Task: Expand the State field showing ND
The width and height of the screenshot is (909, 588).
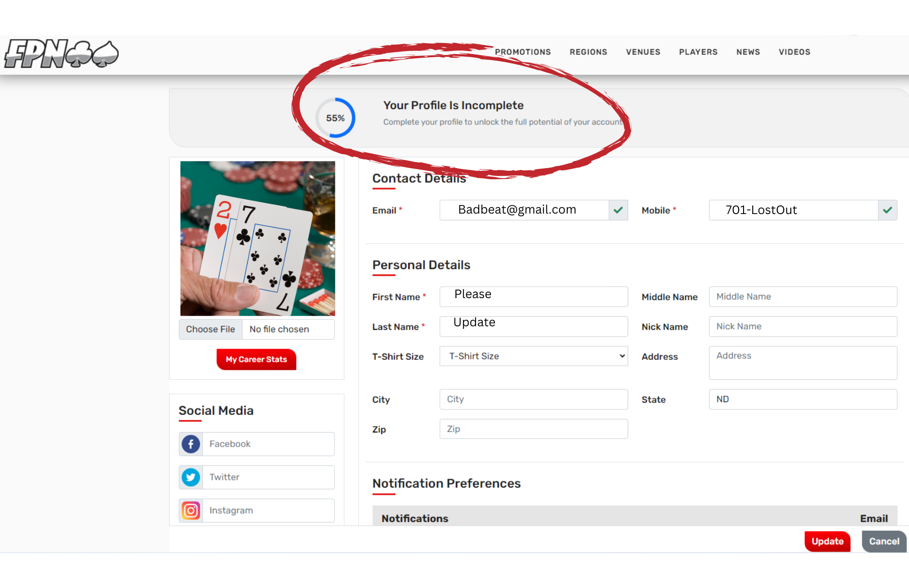Action: [802, 399]
